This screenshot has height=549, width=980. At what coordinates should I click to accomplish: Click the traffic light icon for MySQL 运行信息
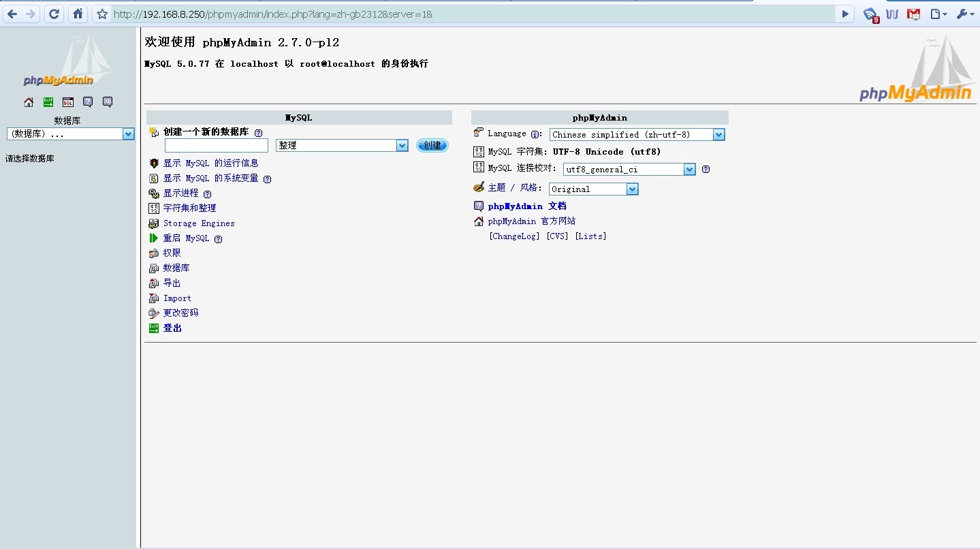pos(154,163)
